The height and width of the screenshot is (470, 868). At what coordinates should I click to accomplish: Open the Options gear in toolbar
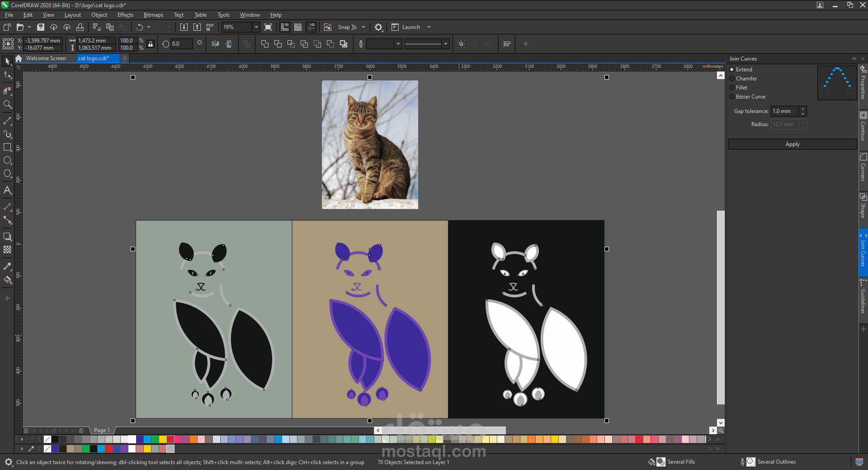pyautogui.click(x=378, y=27)
